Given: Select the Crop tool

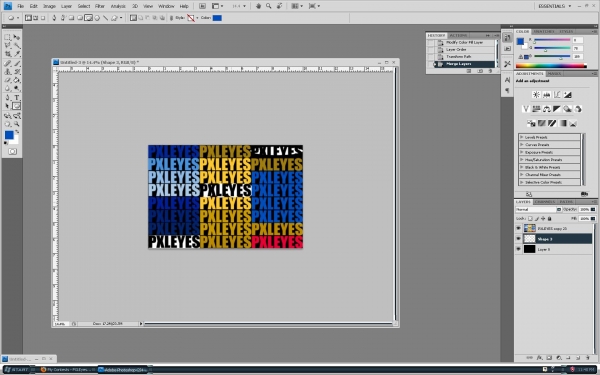Looking at the screenshot, I should (7, 54).
